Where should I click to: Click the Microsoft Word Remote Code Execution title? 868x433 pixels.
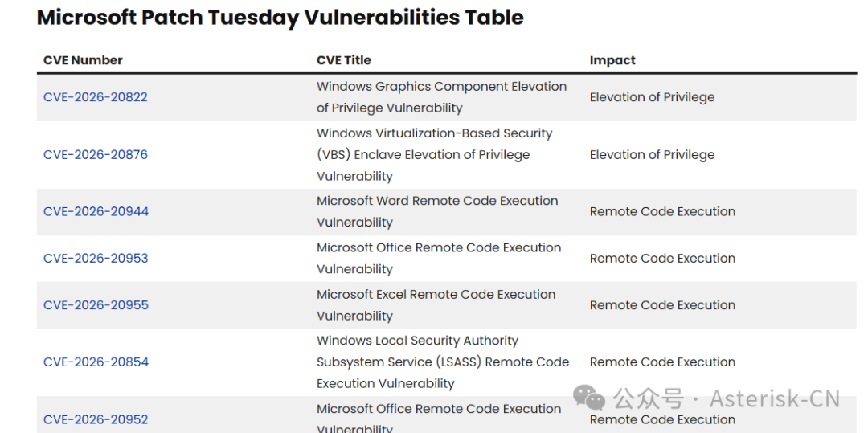tap(437, 211)
